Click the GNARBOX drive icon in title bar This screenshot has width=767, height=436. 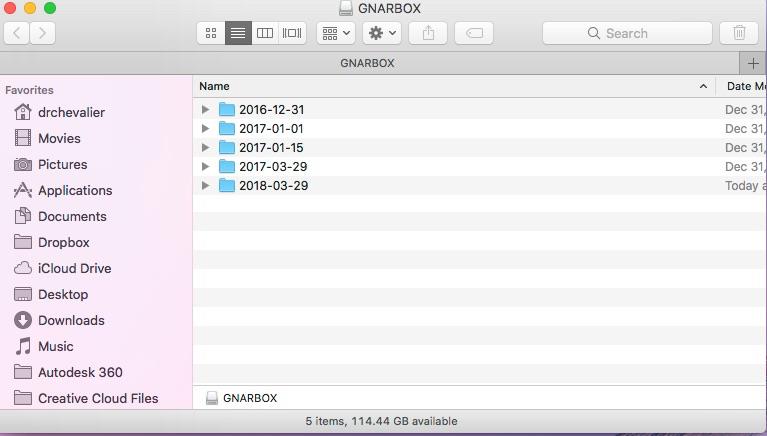[x=346, y=8]
